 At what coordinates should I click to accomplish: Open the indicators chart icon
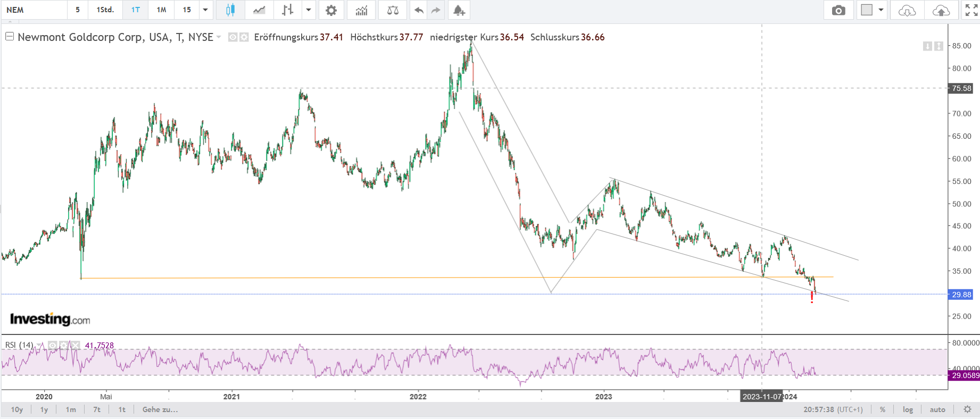point(362,10)
